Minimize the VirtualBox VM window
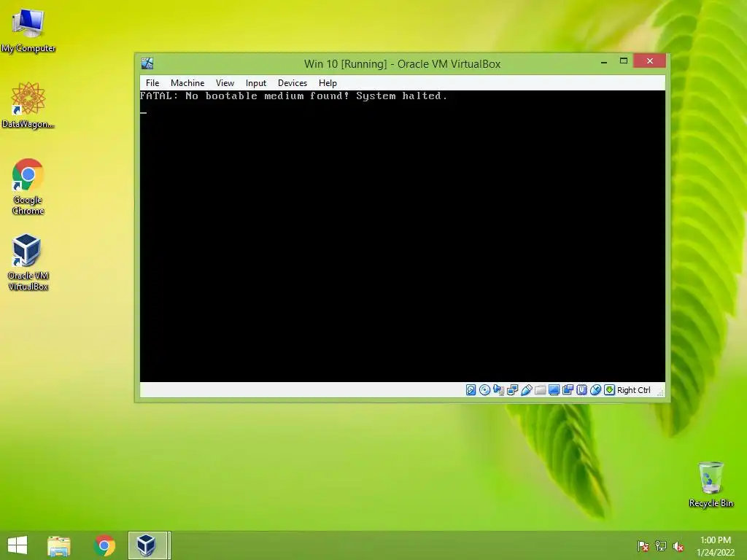747x560 pixels. [x=604, y=61]
